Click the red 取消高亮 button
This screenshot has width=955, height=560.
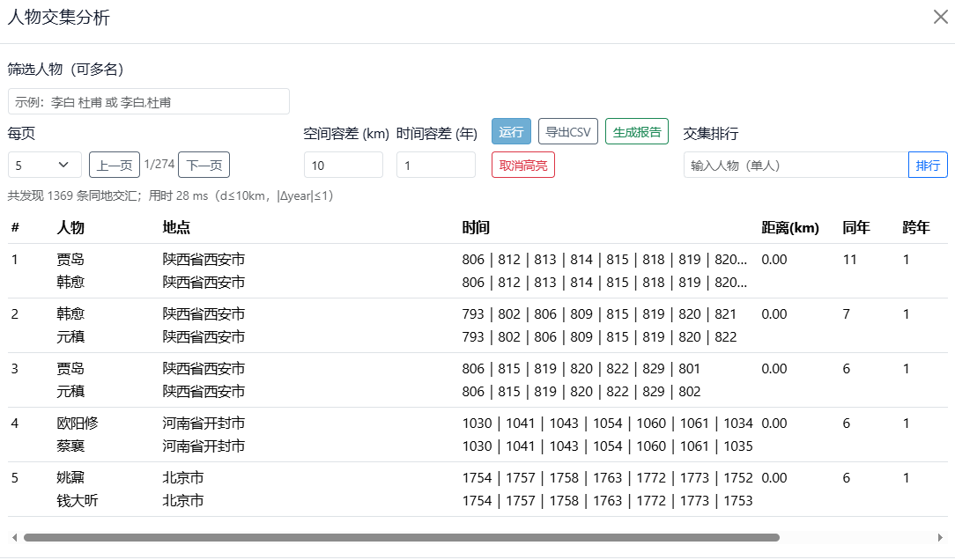coord(522,165)
